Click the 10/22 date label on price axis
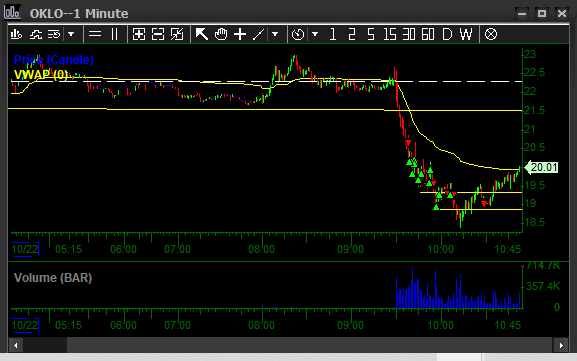Viewport: 577px width, 361px height. [x=25, y=249]
